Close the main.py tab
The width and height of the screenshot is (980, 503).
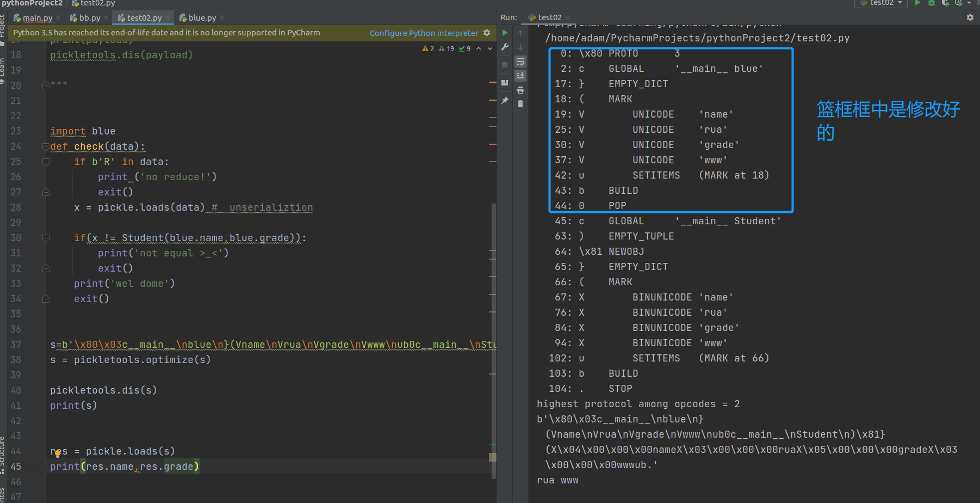pyautogui.click(x=58, y=18)
